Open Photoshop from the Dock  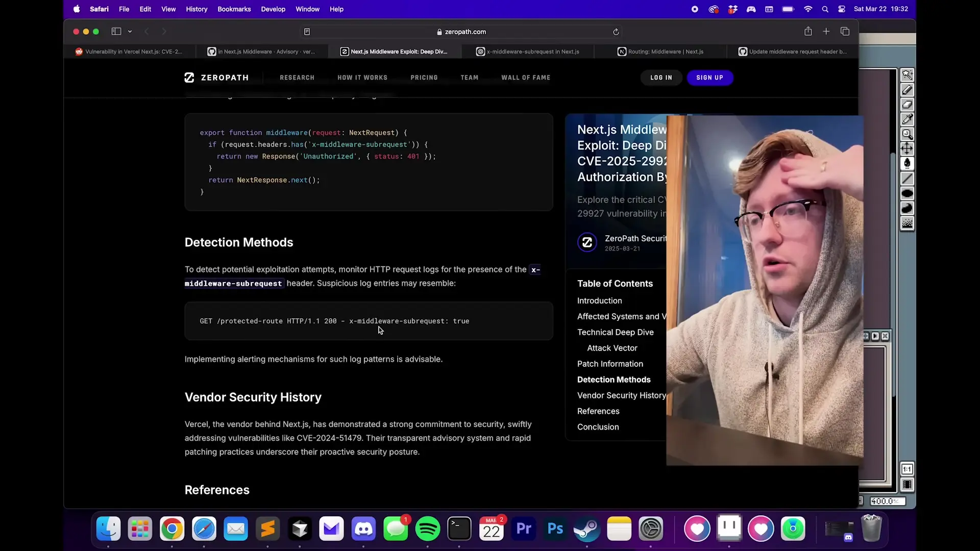[555, 529]
